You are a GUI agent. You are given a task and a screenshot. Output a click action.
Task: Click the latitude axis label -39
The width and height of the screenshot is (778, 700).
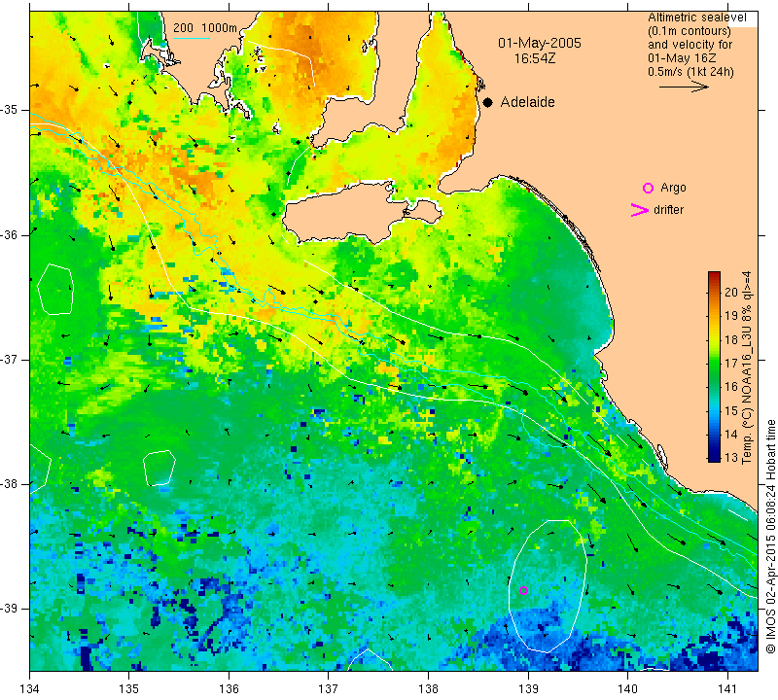[10, 609]
